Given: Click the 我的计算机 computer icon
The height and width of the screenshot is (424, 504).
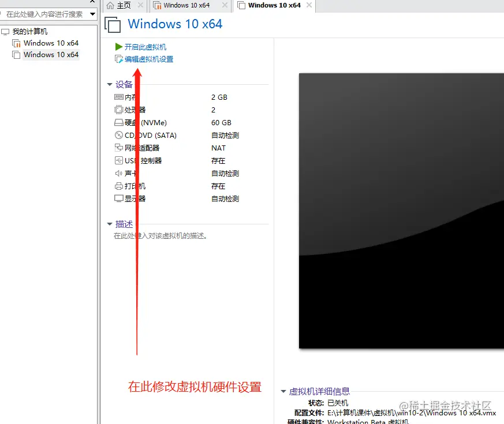Looking at the screenshot, I should coord(6,31).
